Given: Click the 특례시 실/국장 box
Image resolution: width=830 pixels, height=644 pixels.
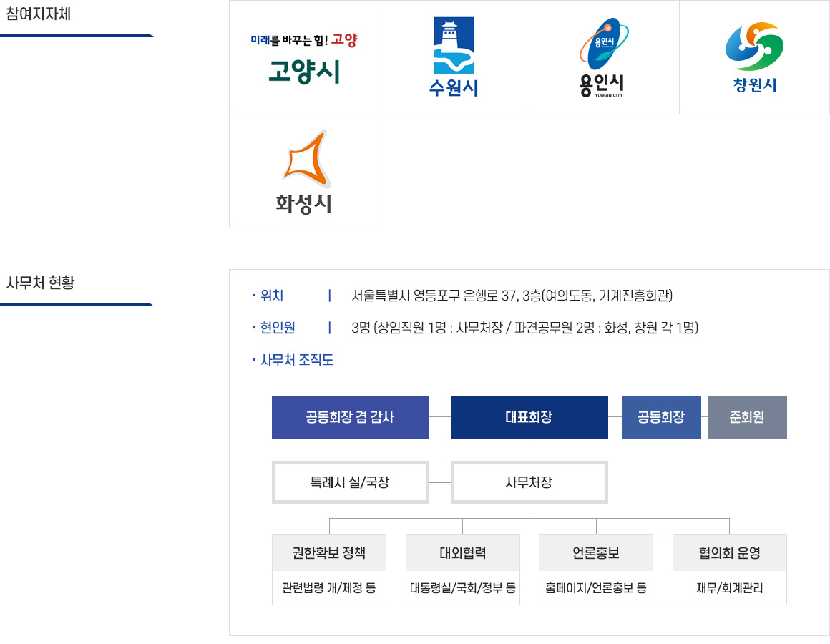Looking at the screenshot, I should tap(351, 482).
